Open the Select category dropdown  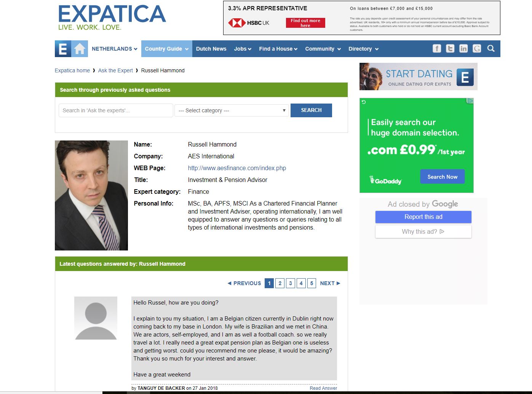tap(232, 110)
